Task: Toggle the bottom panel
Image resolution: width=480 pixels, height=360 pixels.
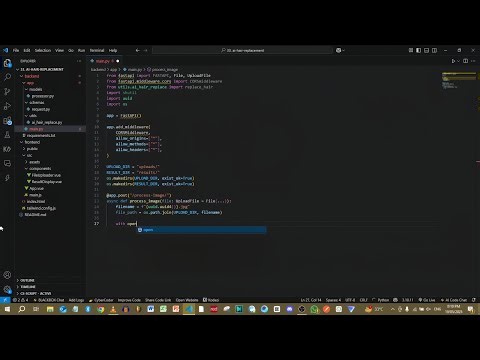Action: 427,50
